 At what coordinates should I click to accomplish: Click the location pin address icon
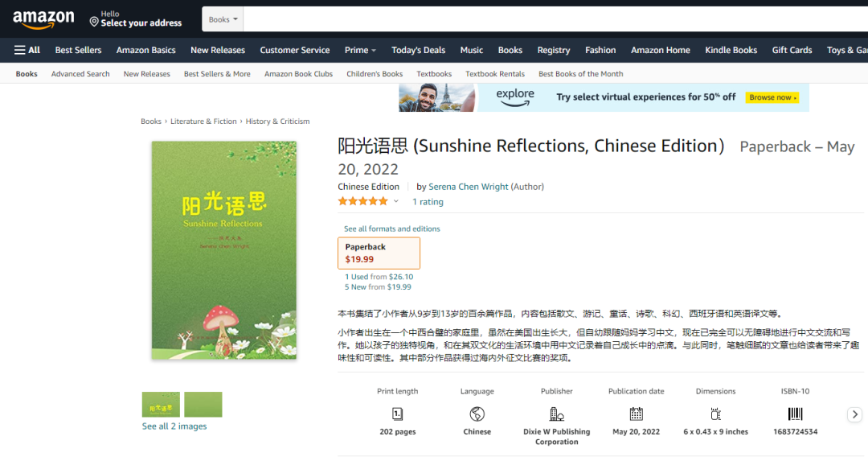(94, 22)
